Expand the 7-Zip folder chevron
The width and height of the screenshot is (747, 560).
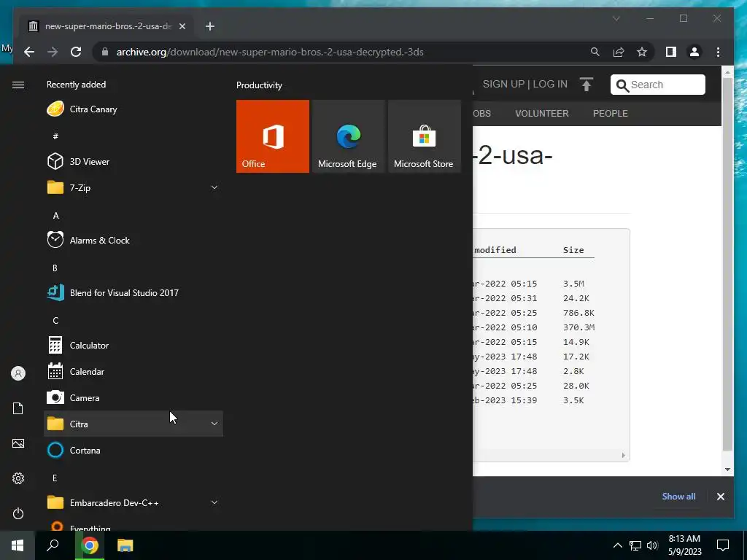(x=214, y=187)
